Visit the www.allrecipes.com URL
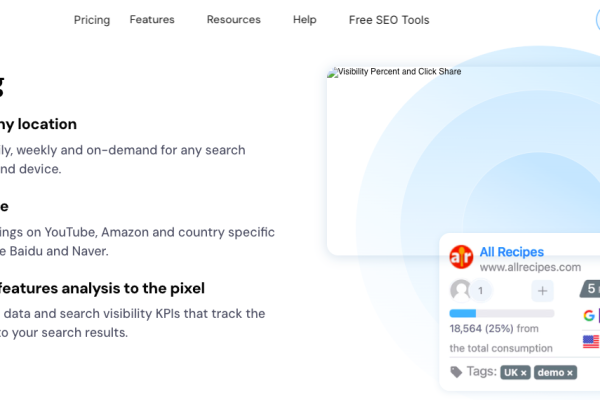The width and height of the screenshot is (600, 400). (530, 267)
